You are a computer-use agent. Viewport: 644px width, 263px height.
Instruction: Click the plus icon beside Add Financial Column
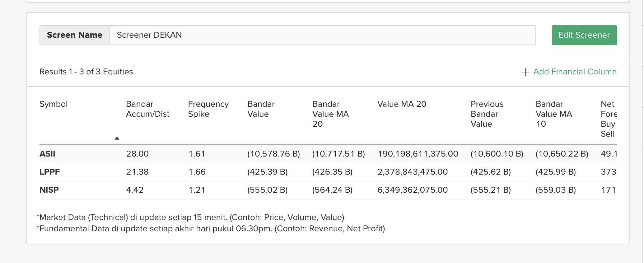[x=525, y=72]
